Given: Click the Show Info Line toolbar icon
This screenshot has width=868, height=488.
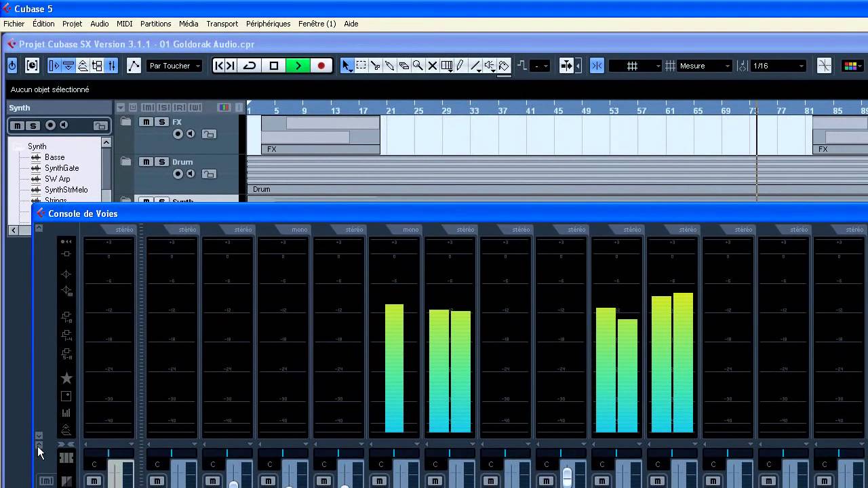Looking at the screenshot, I should click(68, 66).
